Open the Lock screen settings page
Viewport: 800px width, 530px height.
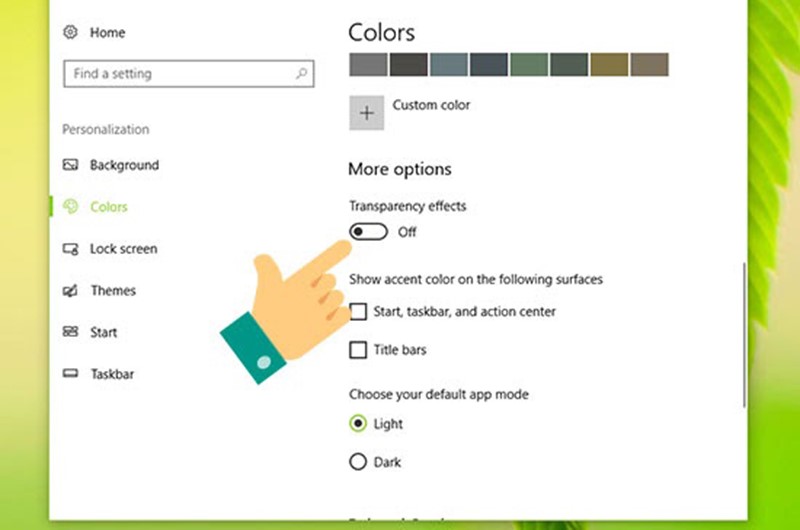click(x=123, y=249)
